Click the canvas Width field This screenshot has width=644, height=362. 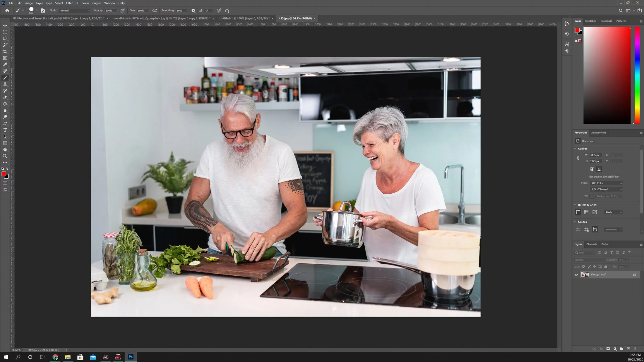coord(596,155)
